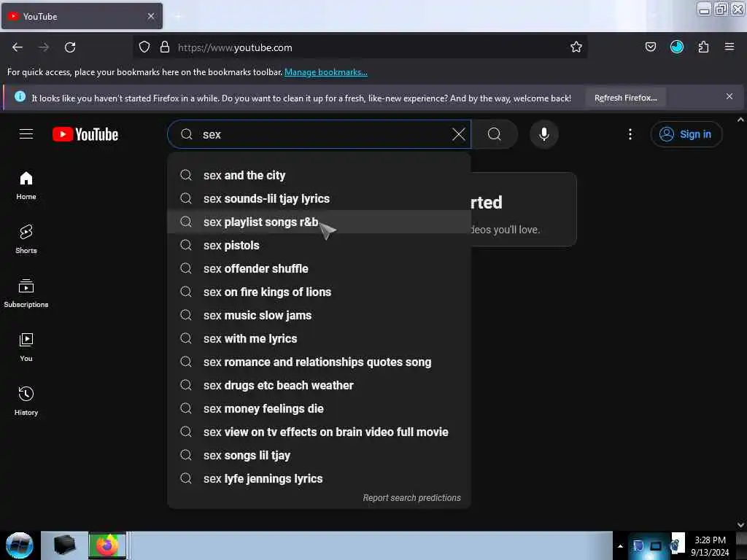The image size is (747, 560).
Task: Choose the 'money feelings die' suggestion
Action: coord(319,408)
